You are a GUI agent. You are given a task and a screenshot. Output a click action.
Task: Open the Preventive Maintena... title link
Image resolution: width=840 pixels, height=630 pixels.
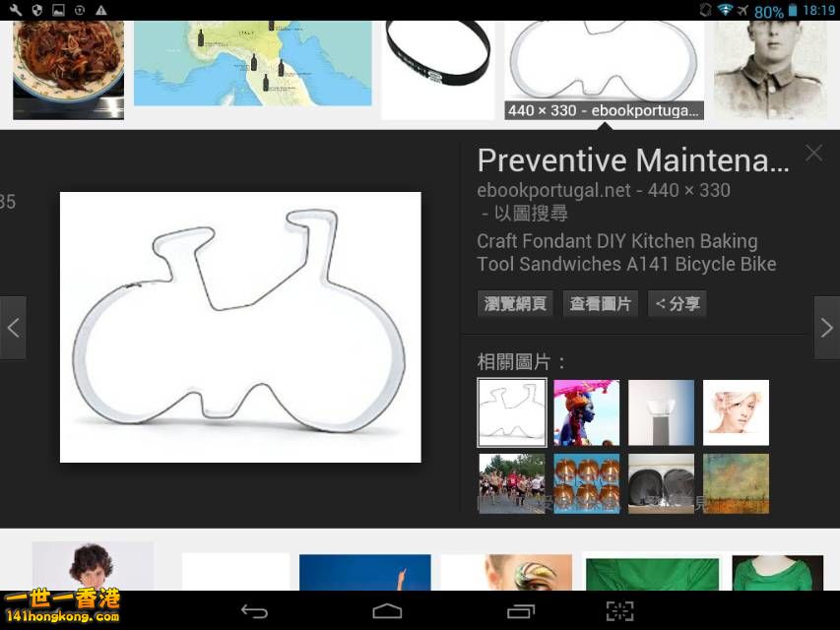click(633, 160)
